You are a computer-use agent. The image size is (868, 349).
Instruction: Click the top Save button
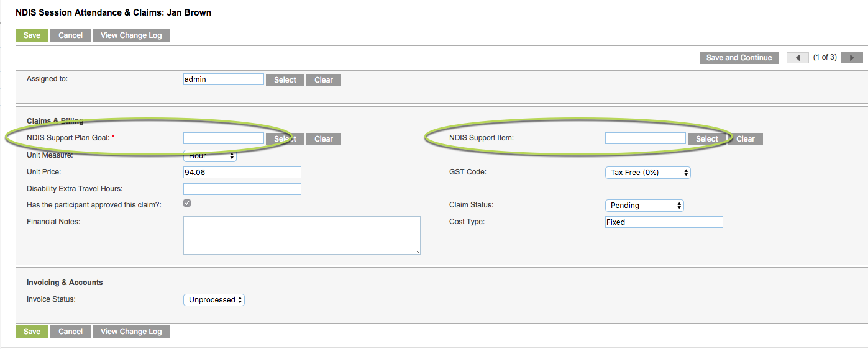point(32,35)
